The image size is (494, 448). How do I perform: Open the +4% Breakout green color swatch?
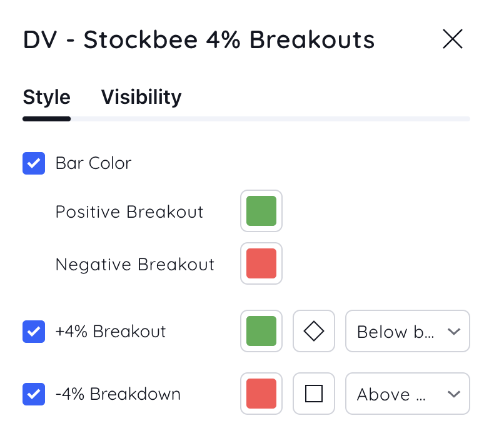[x=261, y=331]
